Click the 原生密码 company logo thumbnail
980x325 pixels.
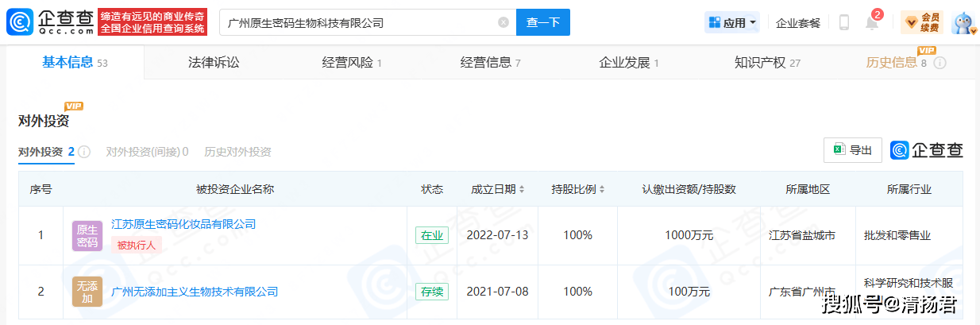point(87,236)
